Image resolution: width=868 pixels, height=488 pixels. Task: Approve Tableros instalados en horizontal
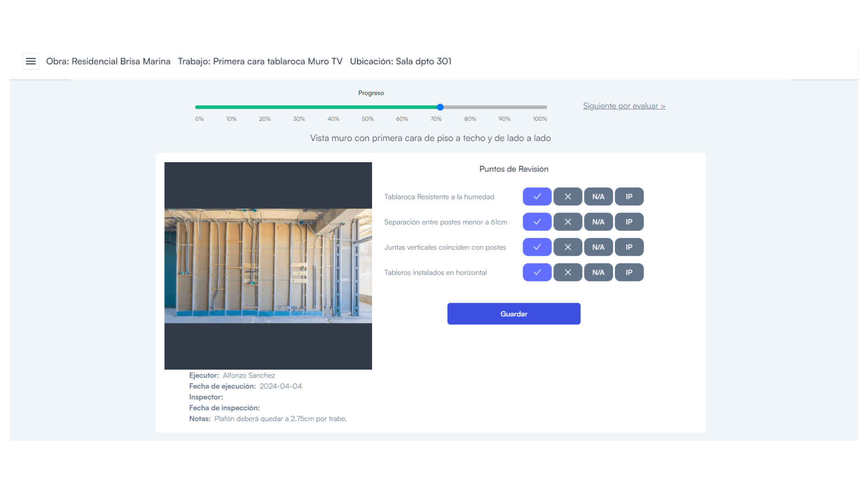point(537,272)
